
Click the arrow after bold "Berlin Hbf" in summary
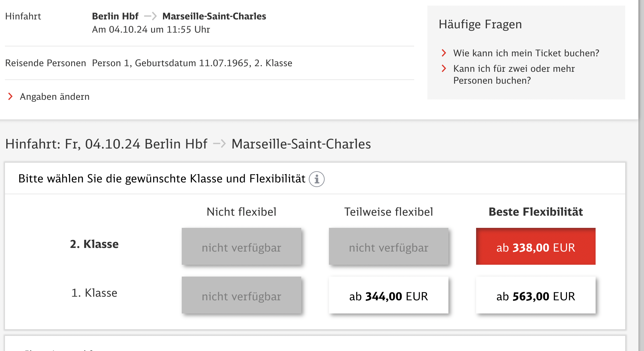(x=150, y=16)
